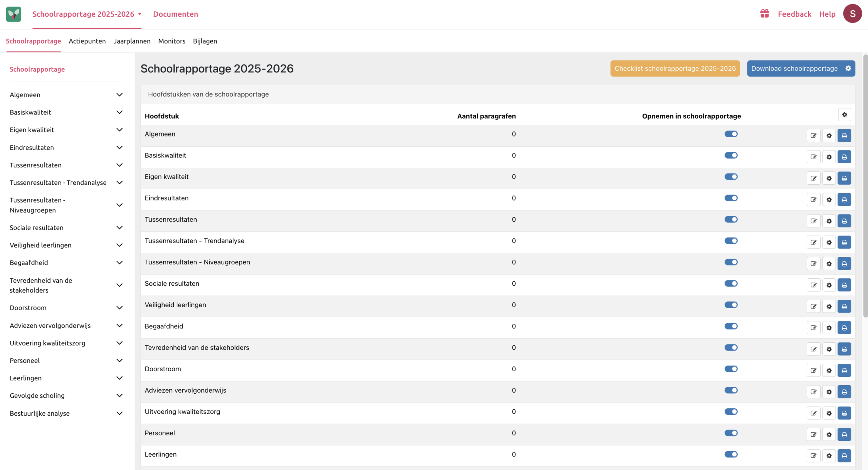Edit the Doorstroom chapter row

[814, 370]
